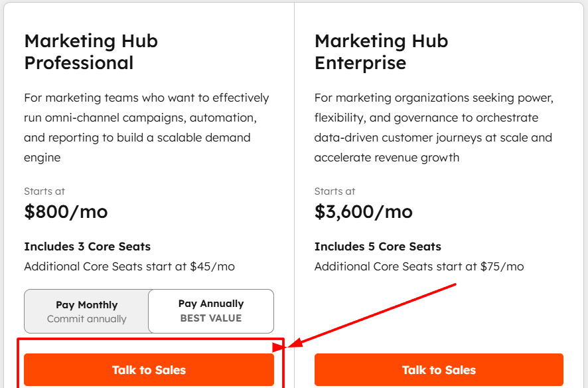Screen dimensions: 588x388
Task: Click the Commit annually subtext
Action: tap(86, 319)
